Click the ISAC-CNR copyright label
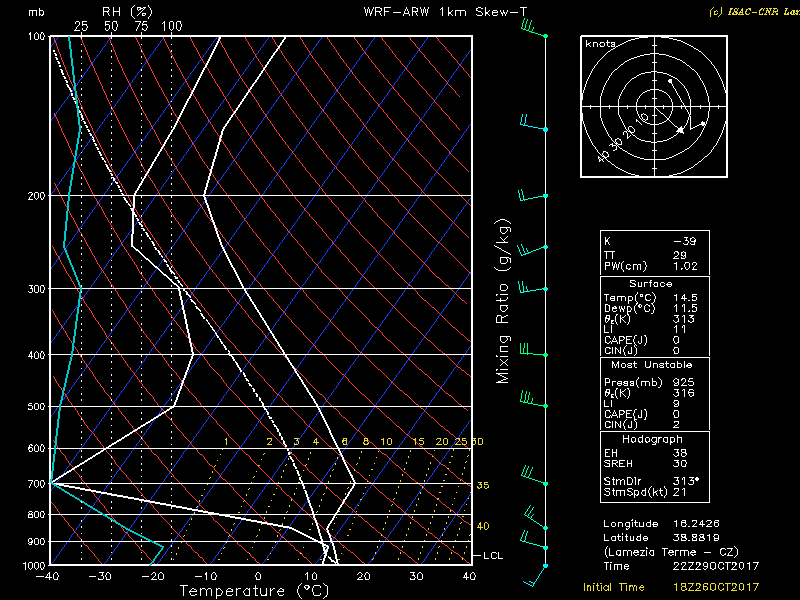 [754, 12]
